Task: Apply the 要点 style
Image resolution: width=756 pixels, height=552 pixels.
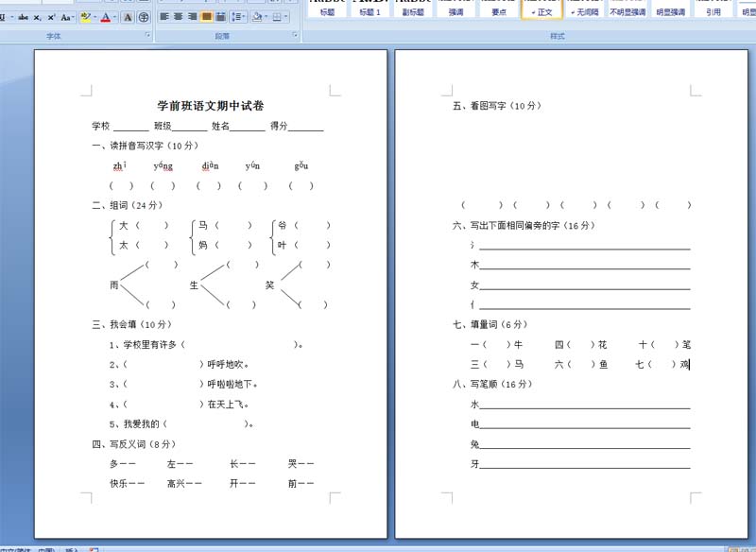Action: click(x=499, y=9)
